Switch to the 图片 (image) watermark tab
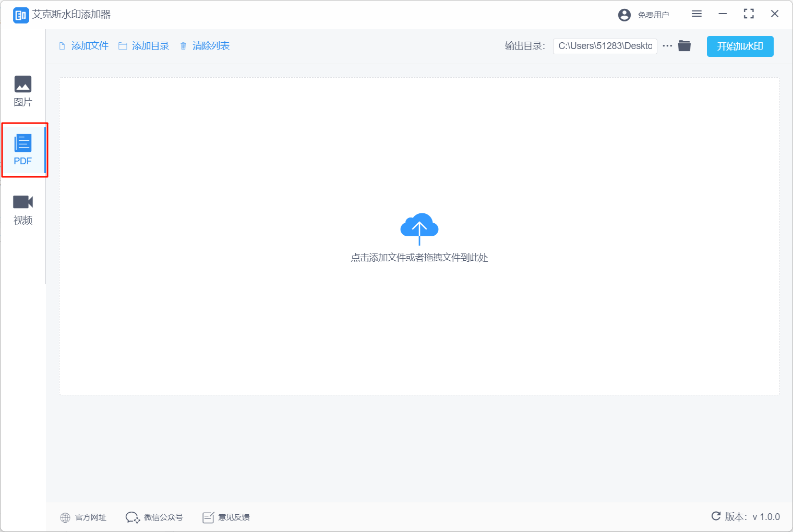This screenshot has width=793, height=532. point(23,91)
